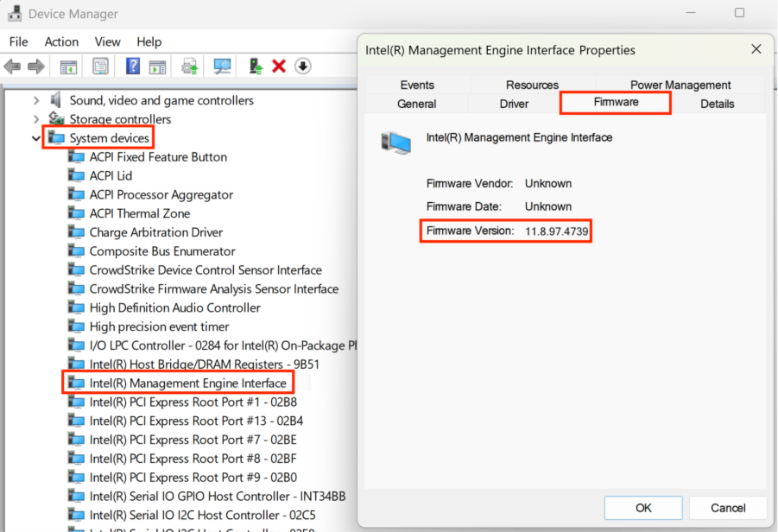Switch to the Driver tab

click(x=514, y=104)
